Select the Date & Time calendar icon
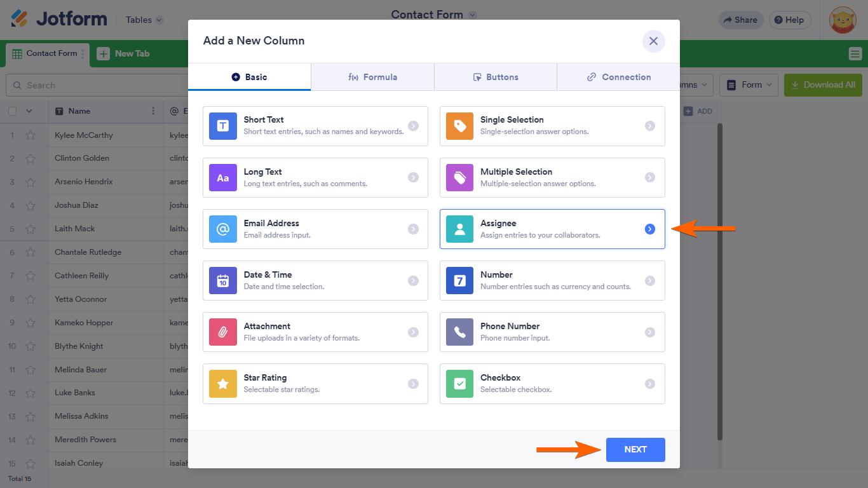868x488 pixels. (x=223, y=281)
